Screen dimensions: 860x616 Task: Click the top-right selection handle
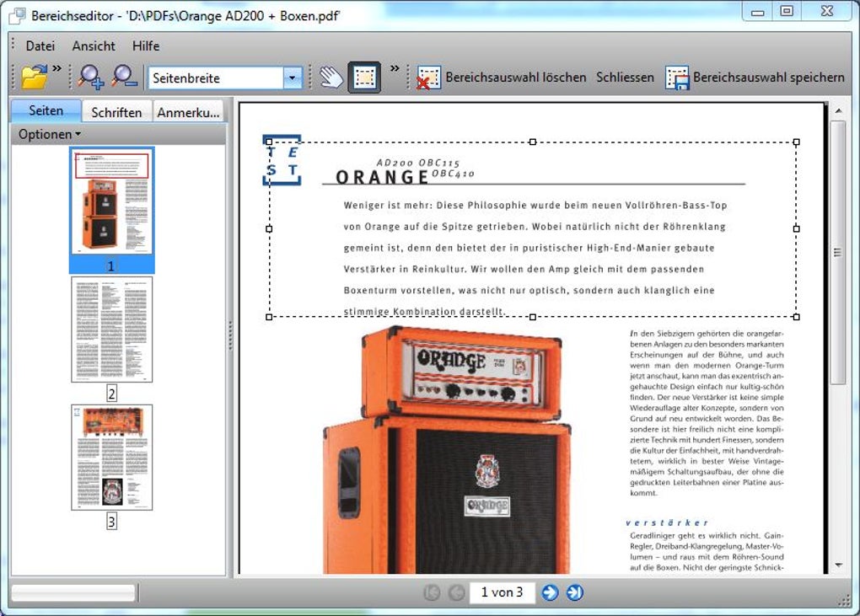point(797,142)
